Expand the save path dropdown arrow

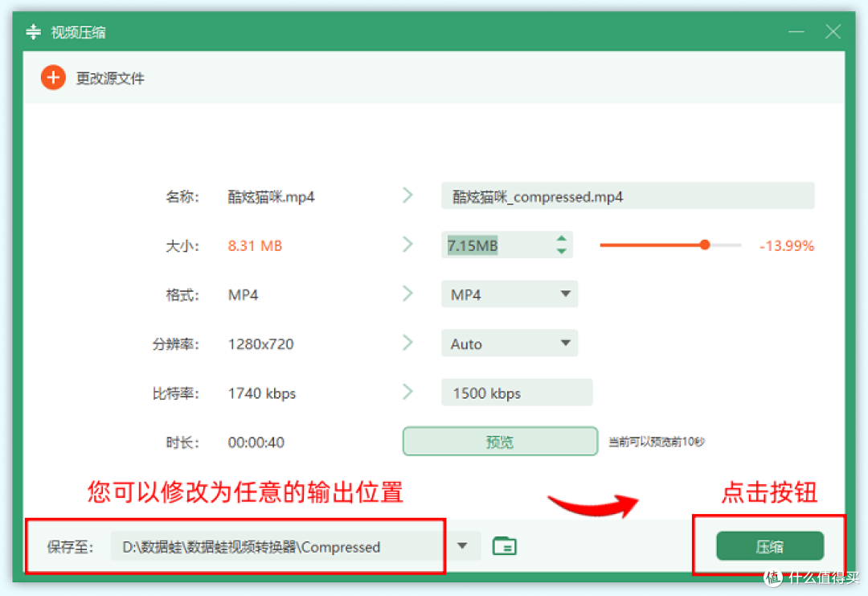(x=462, y=546)
